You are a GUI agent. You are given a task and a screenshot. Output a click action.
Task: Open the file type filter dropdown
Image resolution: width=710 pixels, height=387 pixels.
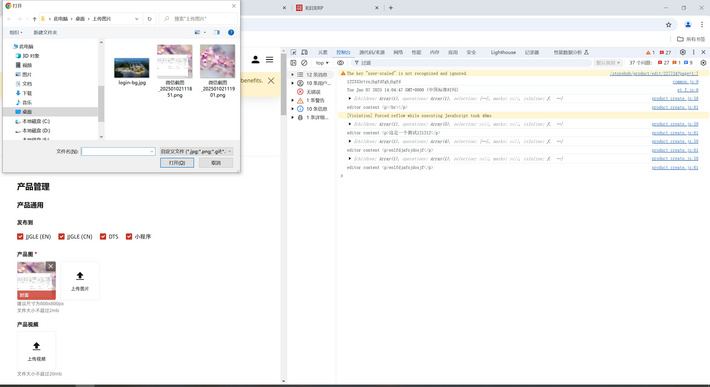coord(196,151)
